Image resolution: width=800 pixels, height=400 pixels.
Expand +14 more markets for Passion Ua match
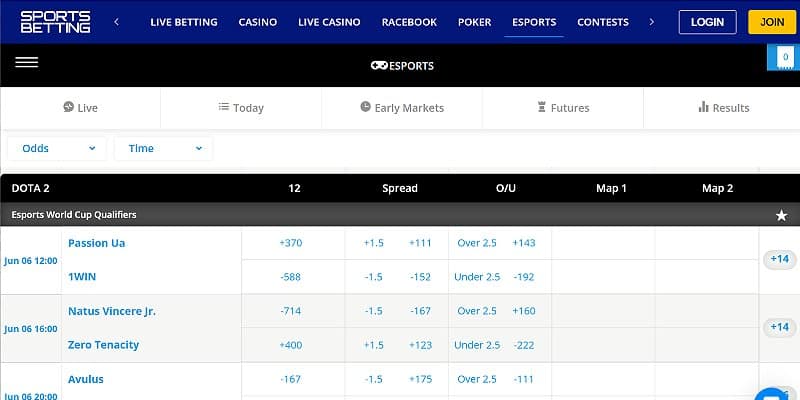click(x=779, y=259)
